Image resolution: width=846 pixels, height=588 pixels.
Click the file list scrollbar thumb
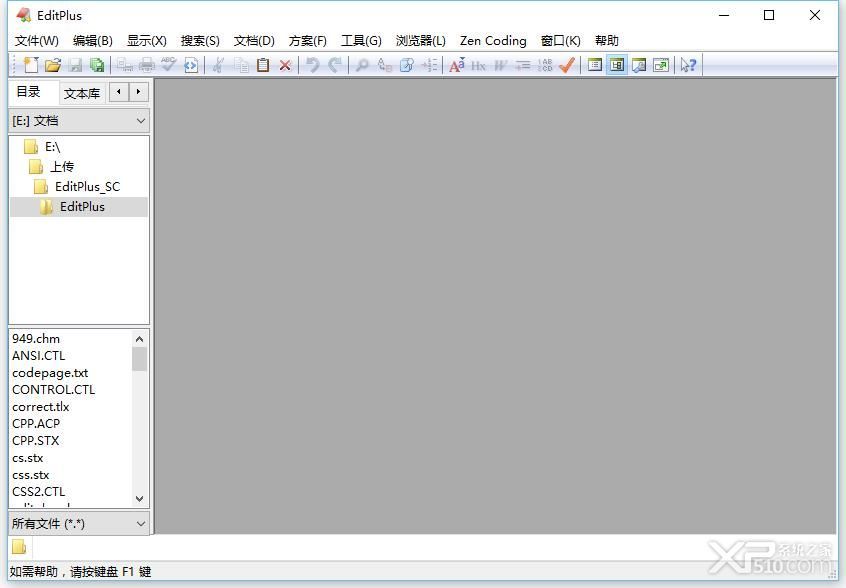click(139, 359)
